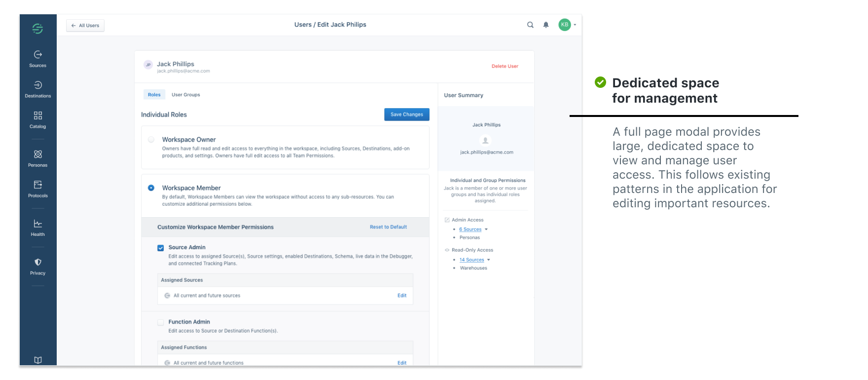Open the 6 Sources link

[x=470, y=229]
